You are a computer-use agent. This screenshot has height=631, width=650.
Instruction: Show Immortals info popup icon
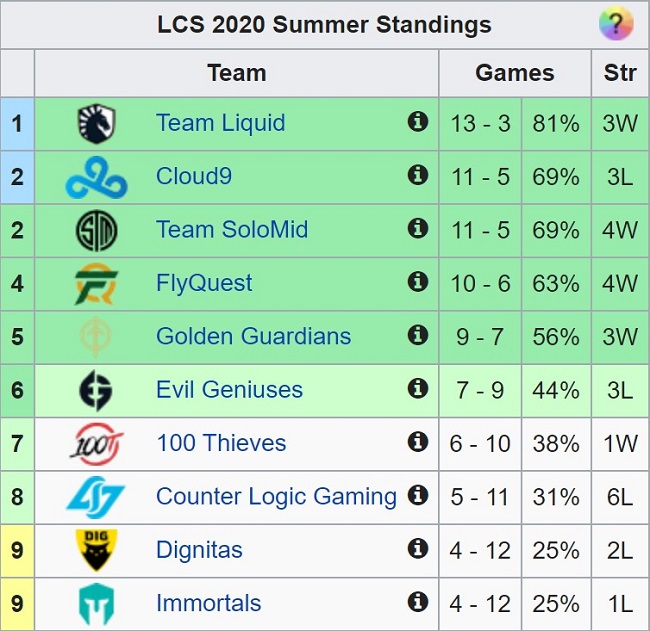pos(418,602)
